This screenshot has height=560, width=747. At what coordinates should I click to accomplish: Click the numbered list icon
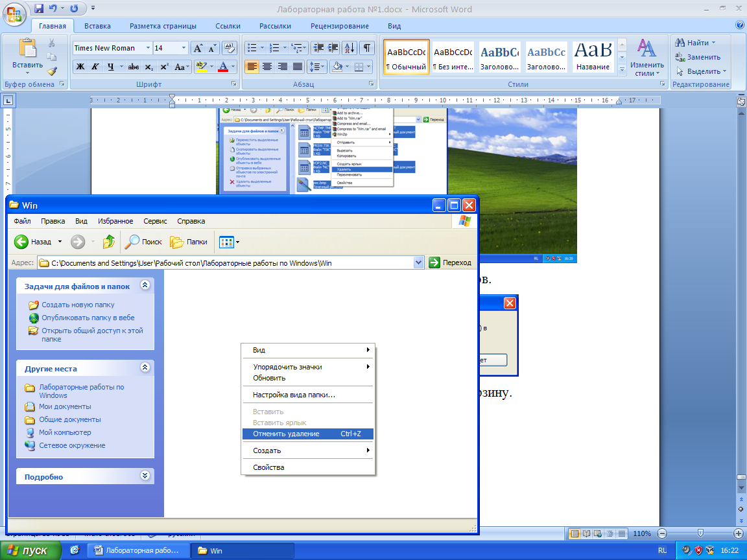[x=274, y=48]
